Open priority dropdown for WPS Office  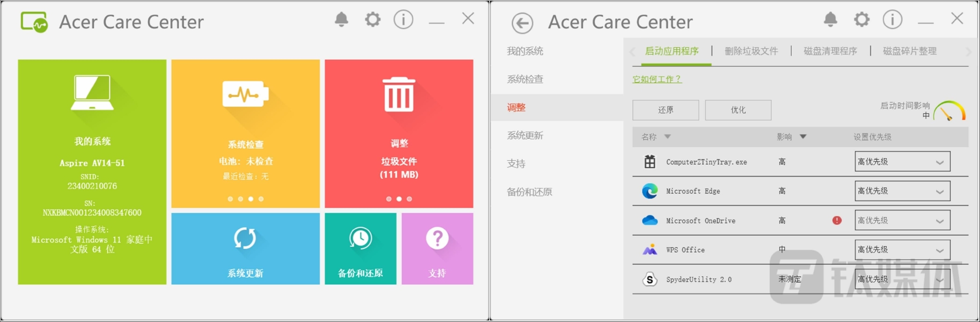point(902,250)
